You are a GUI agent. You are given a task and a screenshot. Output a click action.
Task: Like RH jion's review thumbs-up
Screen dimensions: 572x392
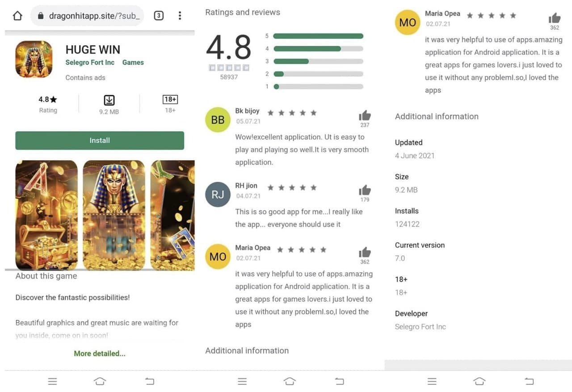coord(365,190)
